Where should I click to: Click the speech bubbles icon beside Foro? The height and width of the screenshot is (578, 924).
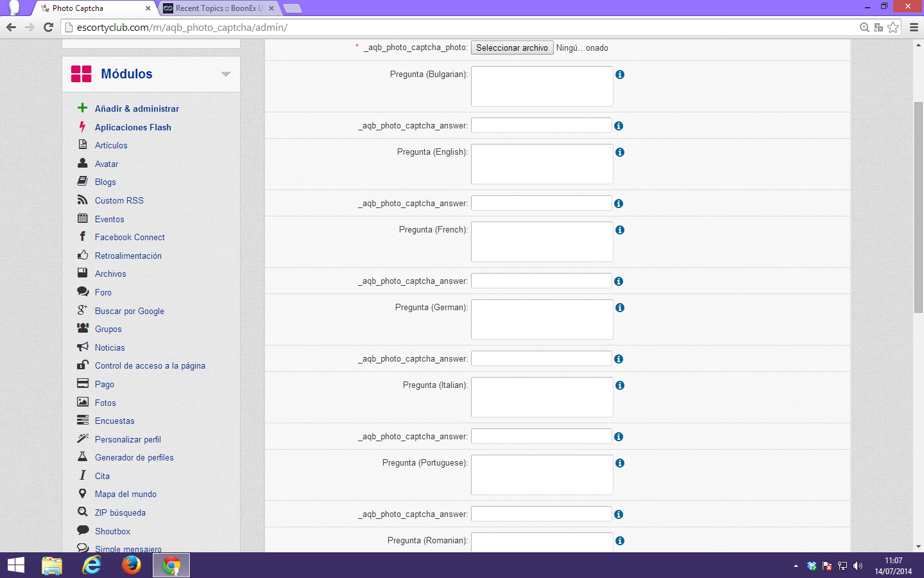[x=83, y=292]
